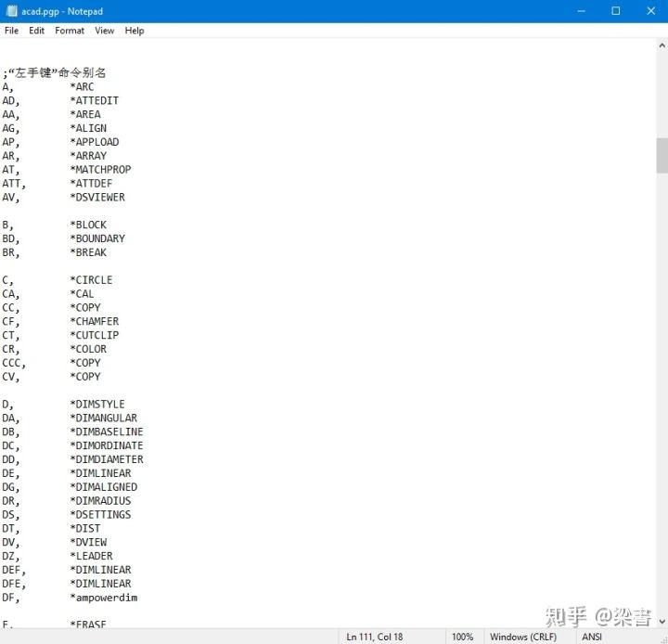Click the *CHAMFER command text
The image size is (668, 644).
[x=94, y=321]
